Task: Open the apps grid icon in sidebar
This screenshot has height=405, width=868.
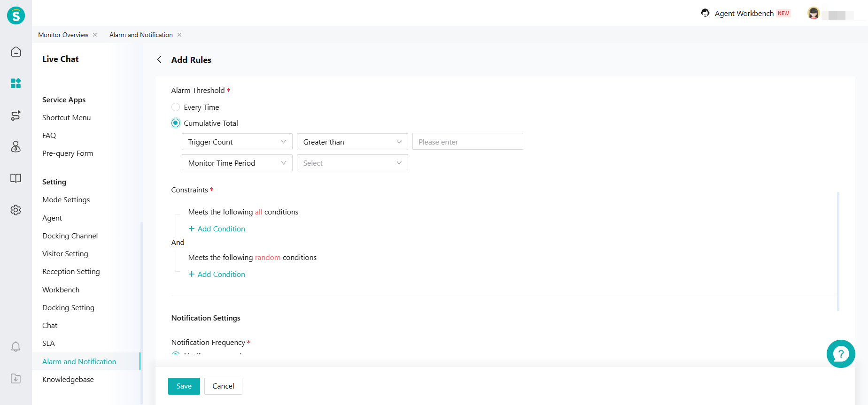Action: pos(16,83)
